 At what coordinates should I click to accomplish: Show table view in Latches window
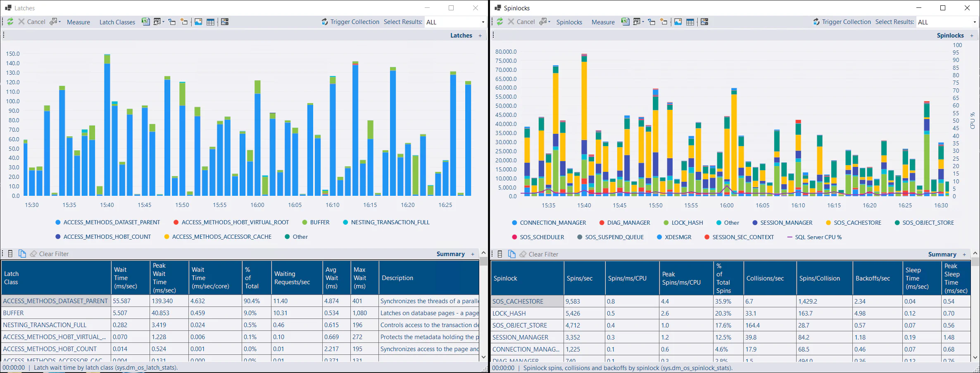pyautogui.click(x=211, y=22)
